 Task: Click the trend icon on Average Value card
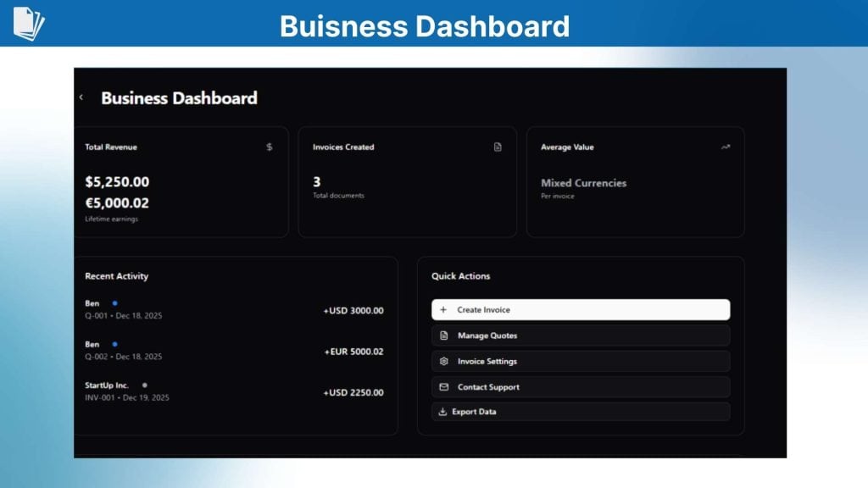(x=726, y=147)
